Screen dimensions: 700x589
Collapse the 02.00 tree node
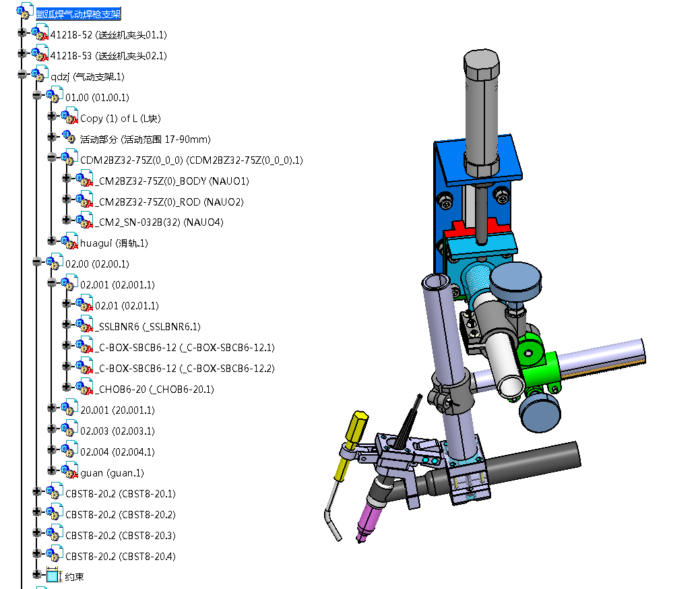coord(36,261)
